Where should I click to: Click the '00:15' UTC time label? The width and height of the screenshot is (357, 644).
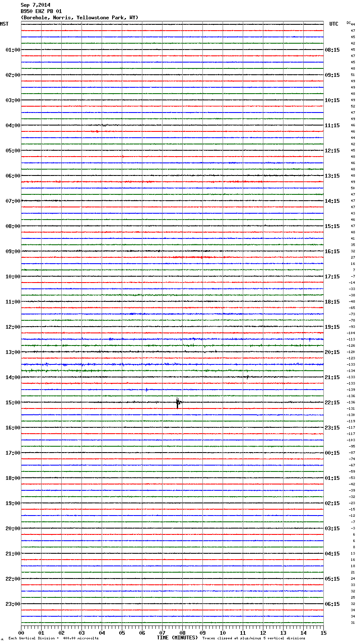[332, 453]
